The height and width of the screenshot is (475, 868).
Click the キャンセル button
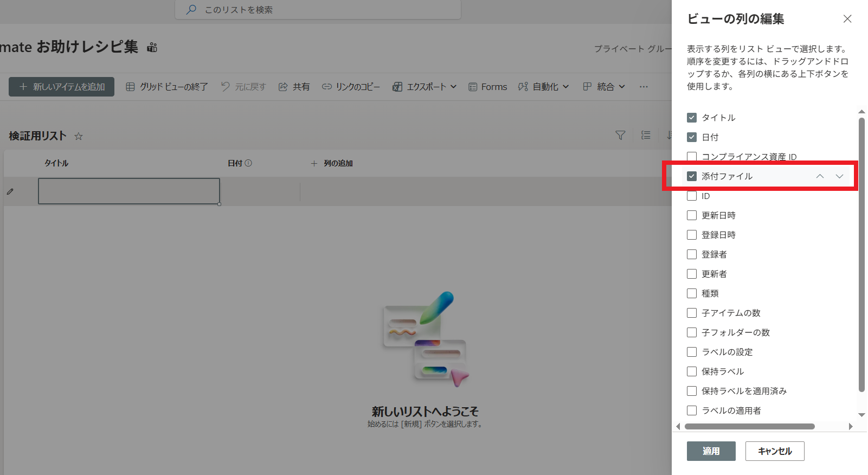click(775, 451)
